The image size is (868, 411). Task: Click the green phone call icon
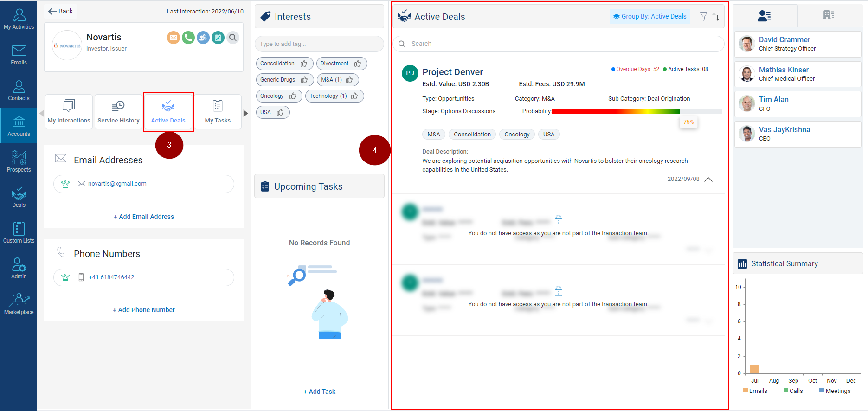click(x=188, y=38)
